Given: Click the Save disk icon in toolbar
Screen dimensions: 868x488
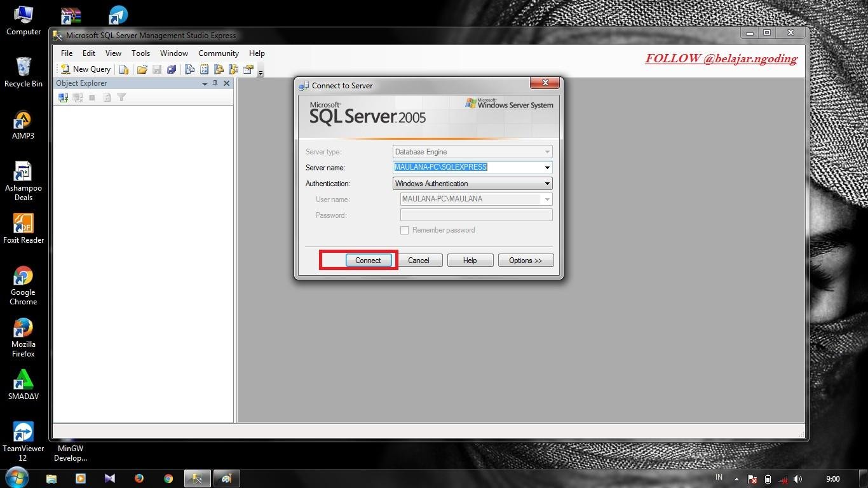Looking at the screenshot, I should pos(157,69).
